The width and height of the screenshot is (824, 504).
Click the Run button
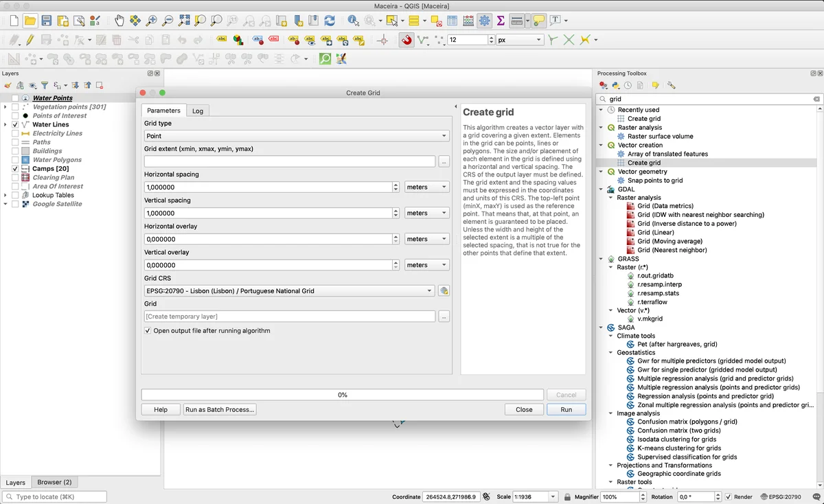coord(566,409)
